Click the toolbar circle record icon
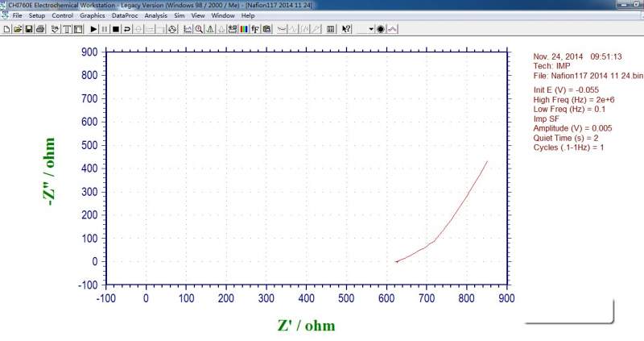 pos(381,29)
